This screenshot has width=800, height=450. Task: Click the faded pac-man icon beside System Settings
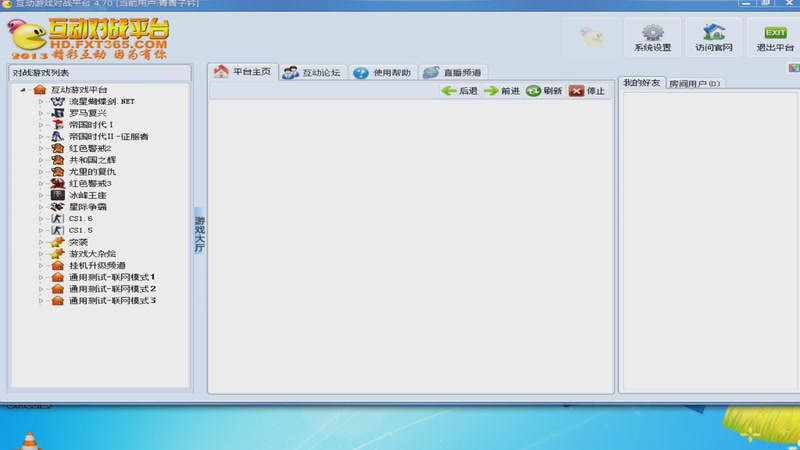point(592,37)
